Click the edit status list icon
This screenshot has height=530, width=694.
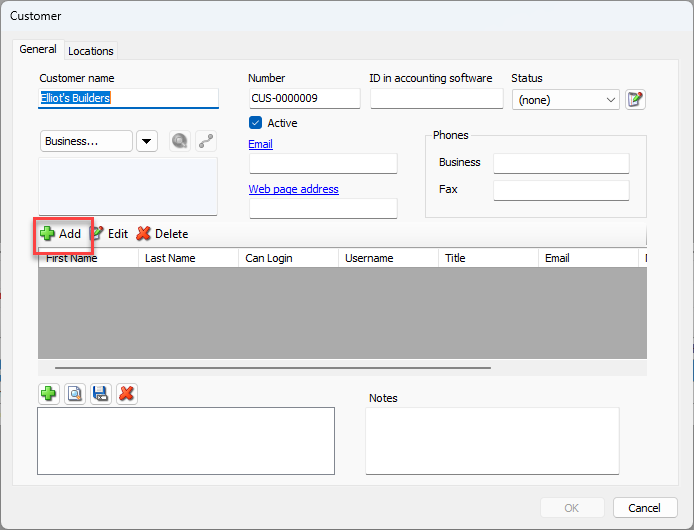[635, 99]
